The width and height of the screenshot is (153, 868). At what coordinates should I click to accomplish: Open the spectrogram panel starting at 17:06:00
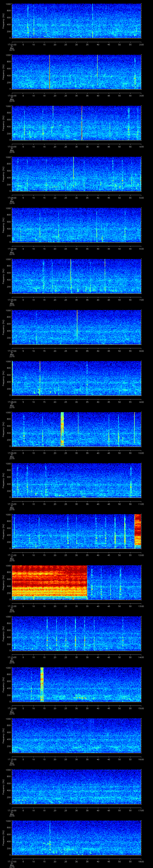(76, 276)
